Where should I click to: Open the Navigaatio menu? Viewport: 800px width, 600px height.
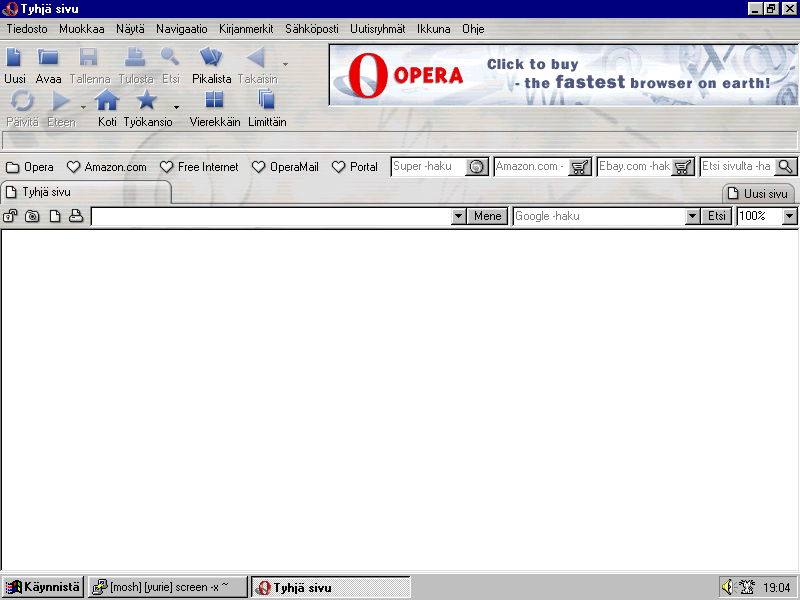coord(182,29)
